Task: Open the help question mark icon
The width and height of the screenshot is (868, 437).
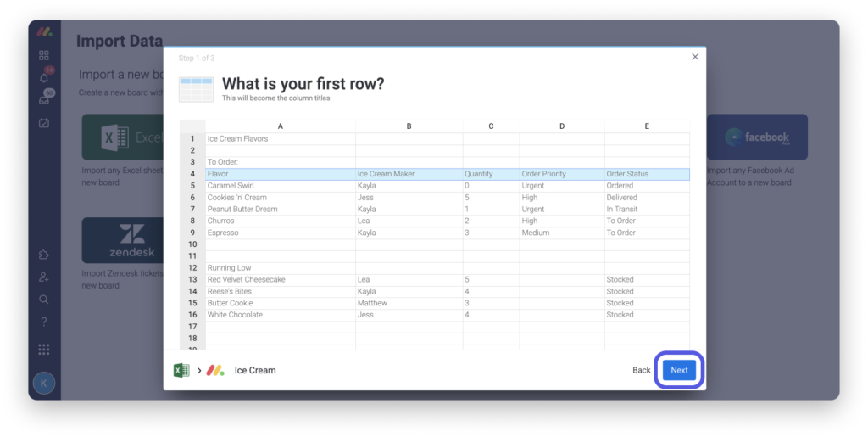Action: tap(44, 322)
